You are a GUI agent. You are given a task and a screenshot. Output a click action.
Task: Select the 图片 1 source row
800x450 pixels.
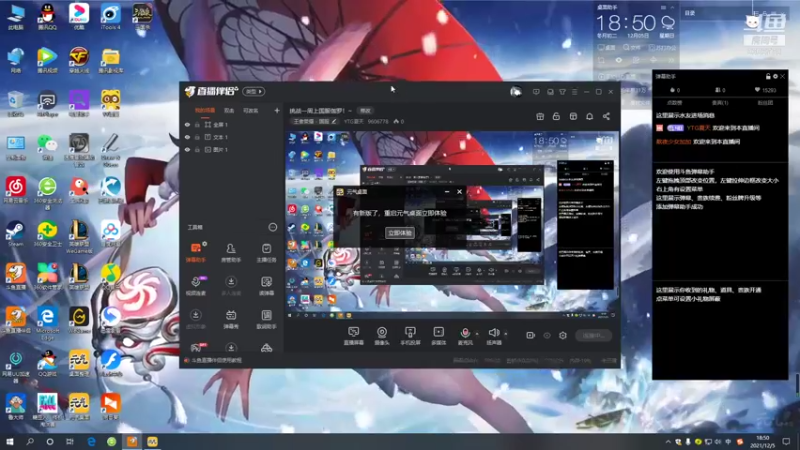click(x=232, y=149)
